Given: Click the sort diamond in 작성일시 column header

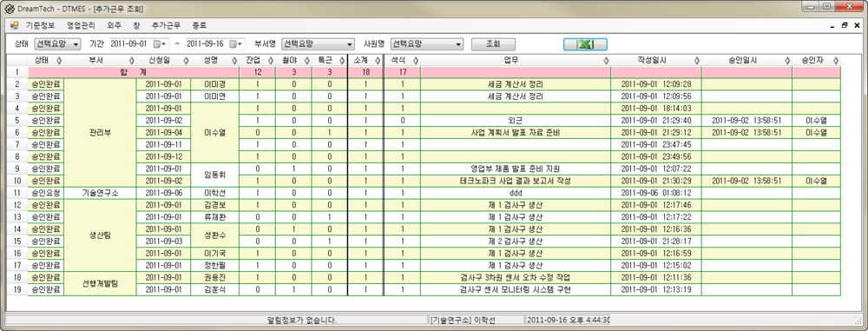Looking at the screenshot, I should click(696, 61).
